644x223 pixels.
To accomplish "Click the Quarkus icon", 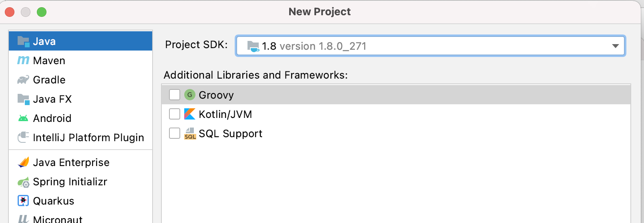I will [23, 201].
